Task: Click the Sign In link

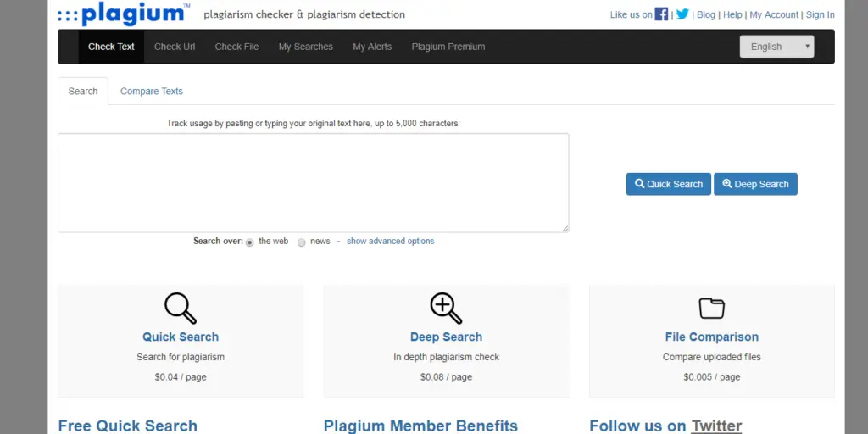Action: pos(821,15)
